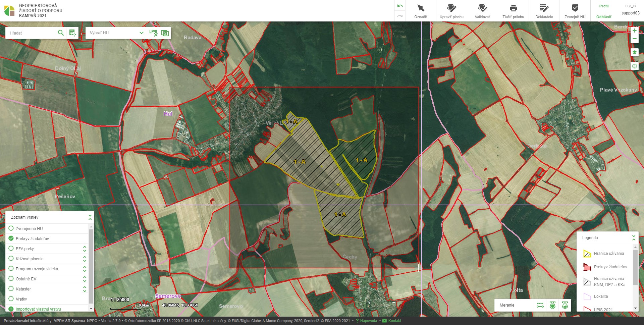Click the Hranice užívania legend swatch
Image resolution: width=644 pixels, height=325 pixels.
point(587,254)
